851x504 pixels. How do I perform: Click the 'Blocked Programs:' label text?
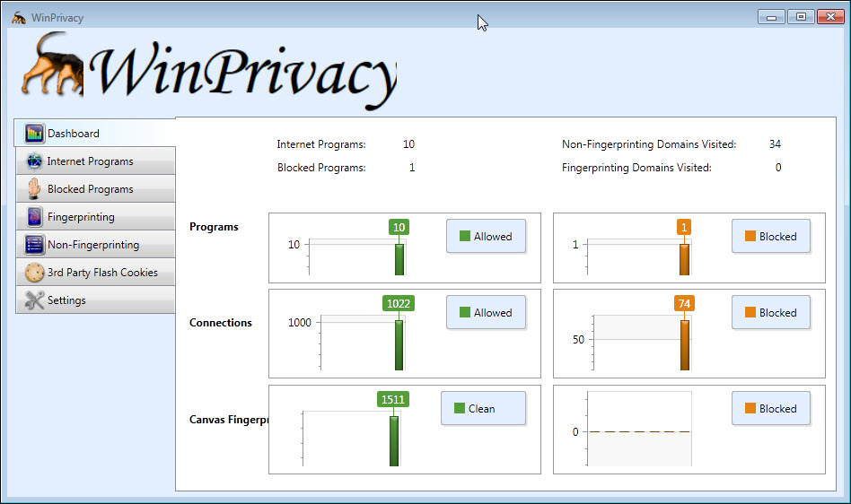[321, 168]
